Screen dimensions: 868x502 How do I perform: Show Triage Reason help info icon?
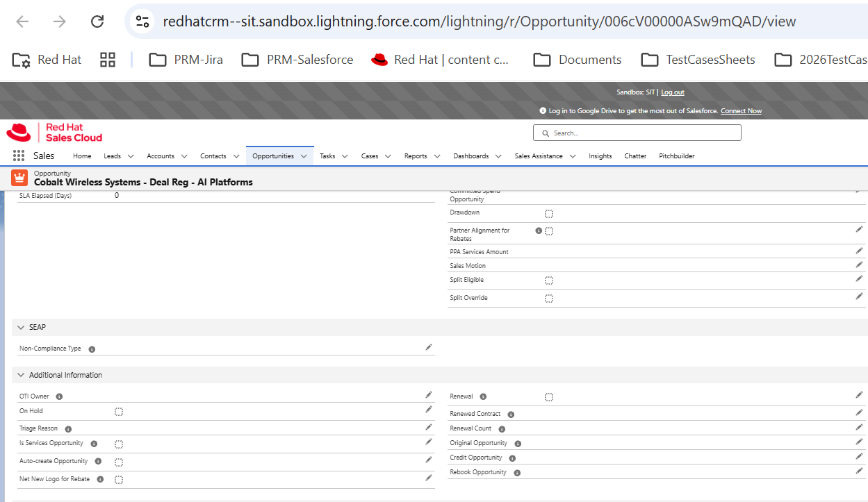(68, 429)
